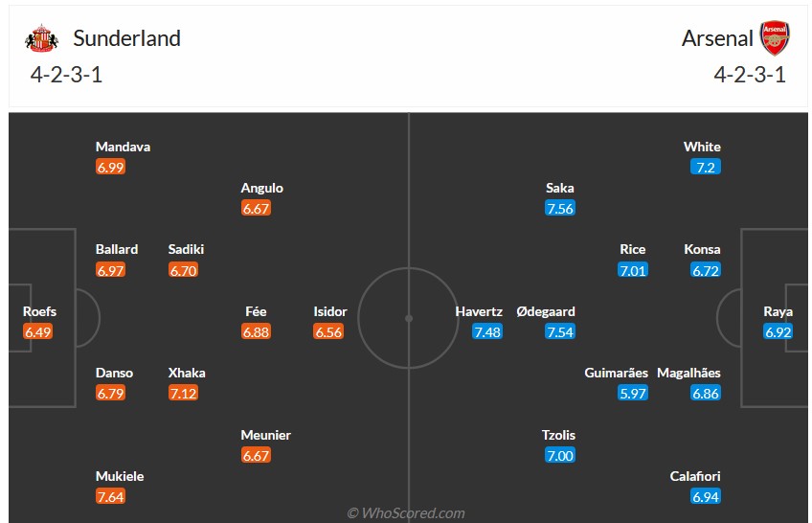Click the Sunderland club crest icon
Viewport: 812px width, 523px height.
(x=41, y=38)
